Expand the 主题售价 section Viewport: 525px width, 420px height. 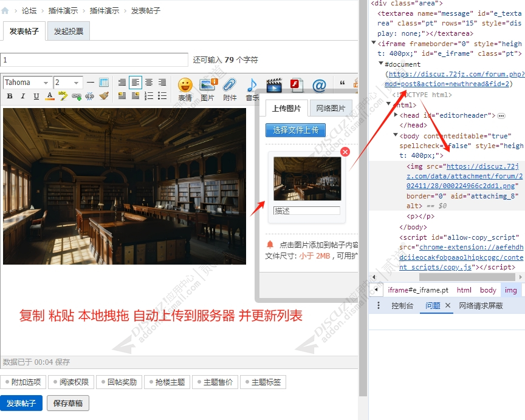pos(215,382)
